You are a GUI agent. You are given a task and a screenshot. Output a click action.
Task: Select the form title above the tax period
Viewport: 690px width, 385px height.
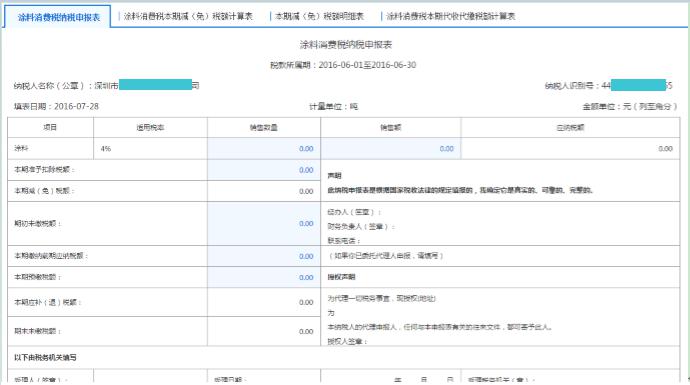tap(345, 44)
